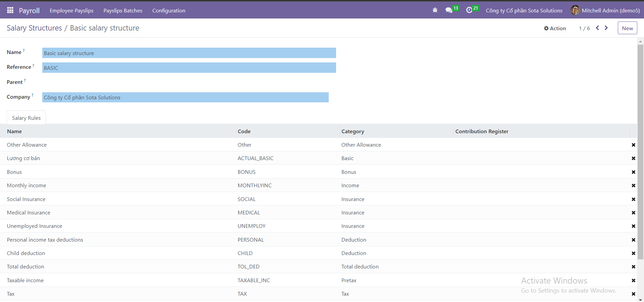Screen dimensions: 644x302
Task: Open the Action dropdown menu
Action: (555, 28)
